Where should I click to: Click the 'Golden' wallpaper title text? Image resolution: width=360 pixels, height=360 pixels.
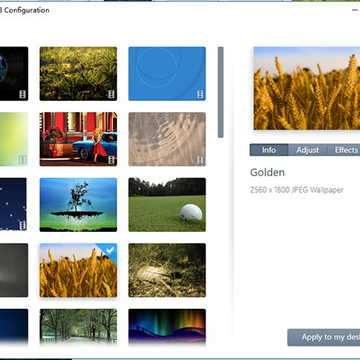click(x=268, y=173)
